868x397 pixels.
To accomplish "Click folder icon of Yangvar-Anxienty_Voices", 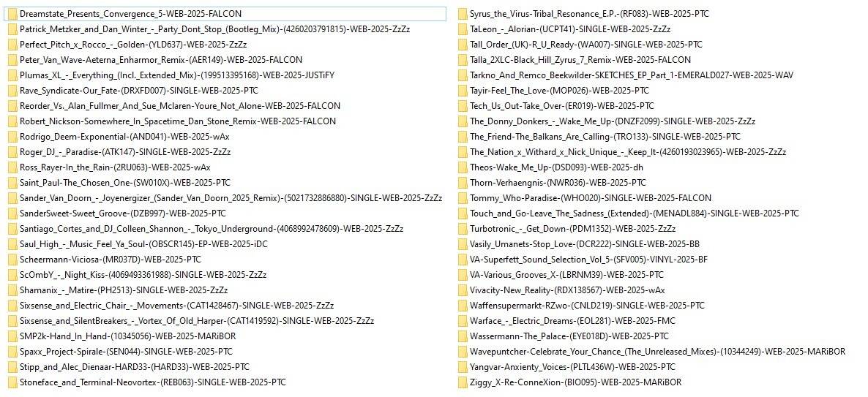I will [463, 366].
